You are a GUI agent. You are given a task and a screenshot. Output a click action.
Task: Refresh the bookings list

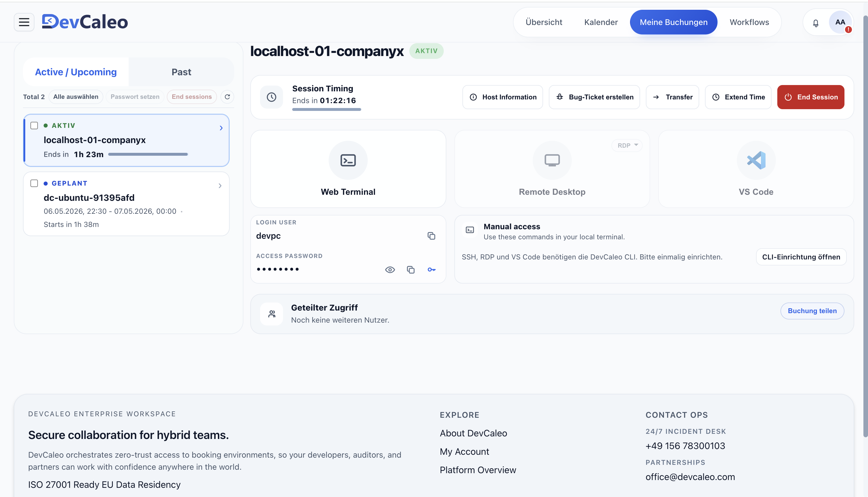click(228, 97)
